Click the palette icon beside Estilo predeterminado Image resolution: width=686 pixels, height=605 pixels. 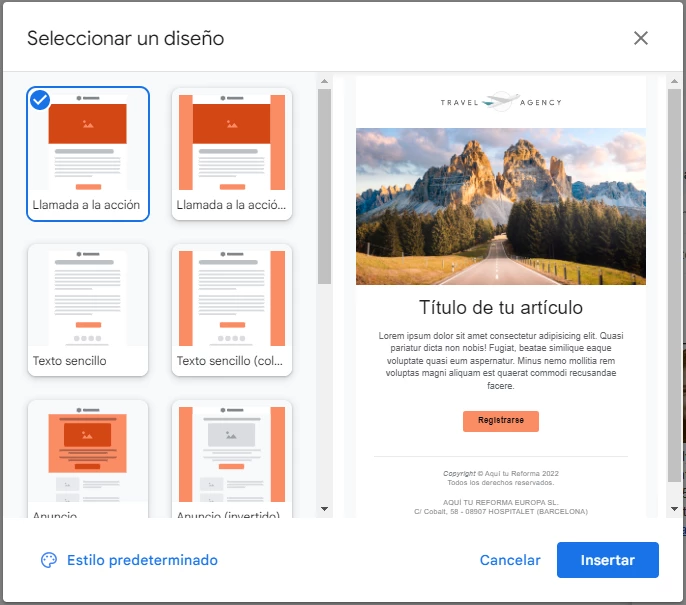(49, 560)
